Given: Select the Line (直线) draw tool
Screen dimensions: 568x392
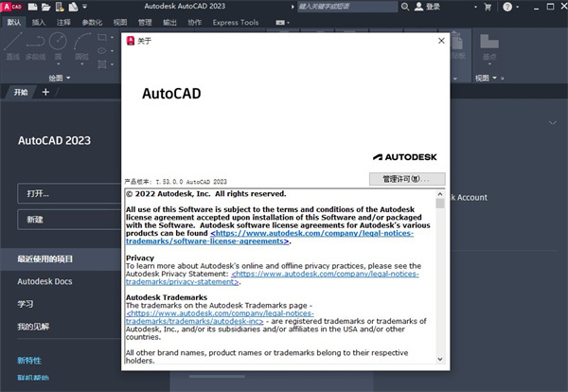Looking at the screenshot, I should [13, 46].
